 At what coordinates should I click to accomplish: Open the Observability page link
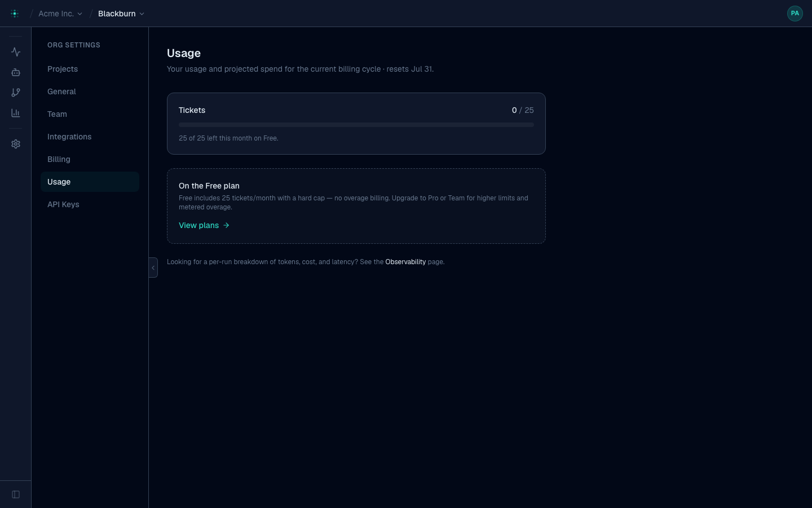pos(405,262)
